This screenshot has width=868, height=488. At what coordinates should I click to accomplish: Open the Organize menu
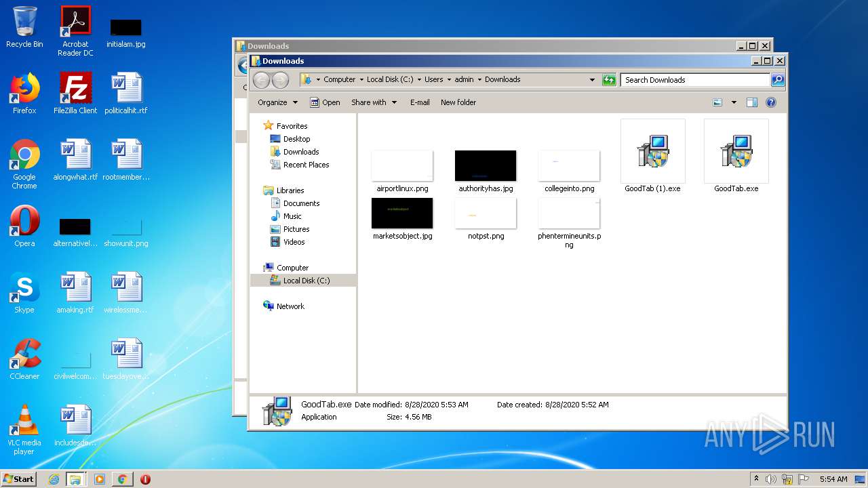(277, 102)
